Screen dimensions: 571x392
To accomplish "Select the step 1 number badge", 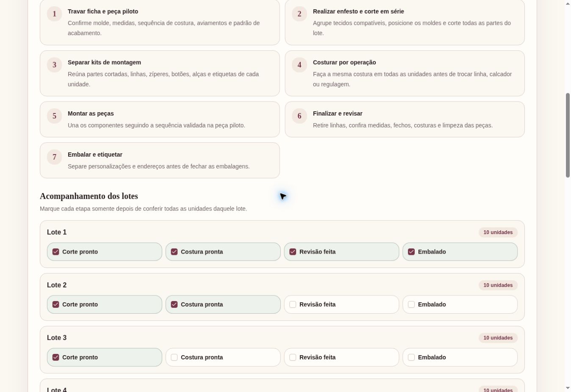I will [x=54, y=14].
